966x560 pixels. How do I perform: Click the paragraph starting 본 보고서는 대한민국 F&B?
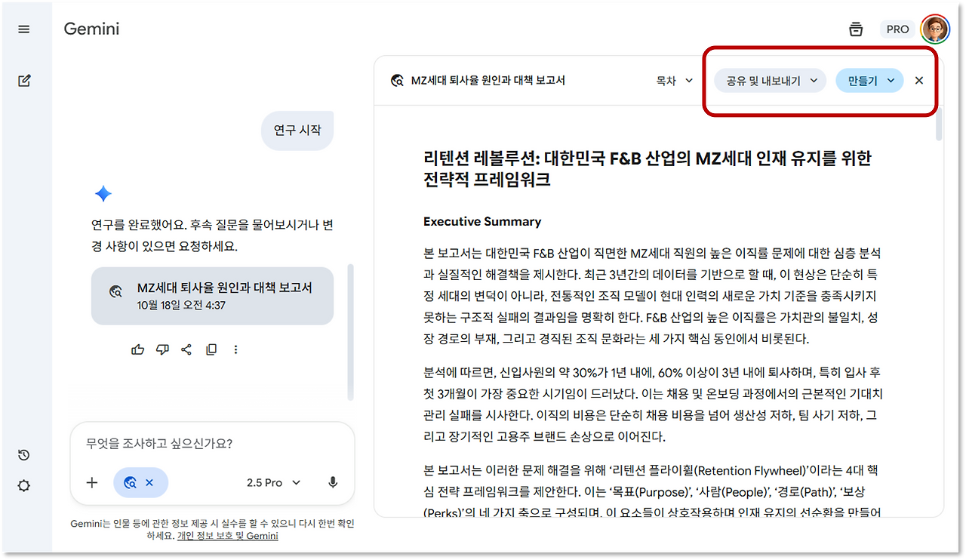coord(653,296)
